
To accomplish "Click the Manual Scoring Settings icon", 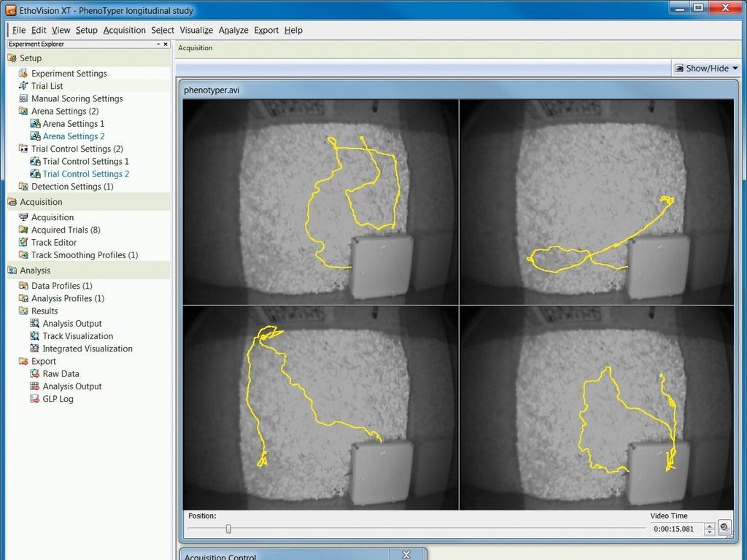I will (23, 98).
